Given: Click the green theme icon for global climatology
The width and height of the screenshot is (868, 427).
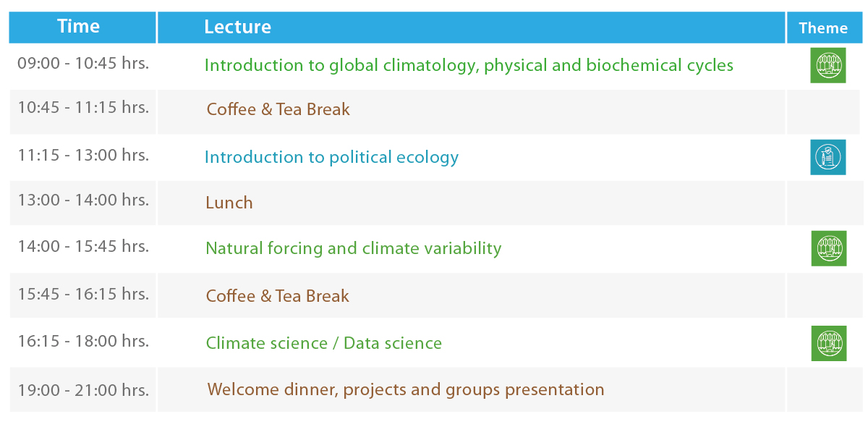Looking at the screenshot, I should 827,65.
